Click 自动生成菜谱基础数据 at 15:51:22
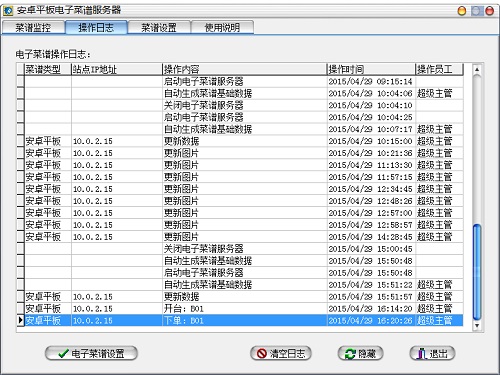 [244, 285]
